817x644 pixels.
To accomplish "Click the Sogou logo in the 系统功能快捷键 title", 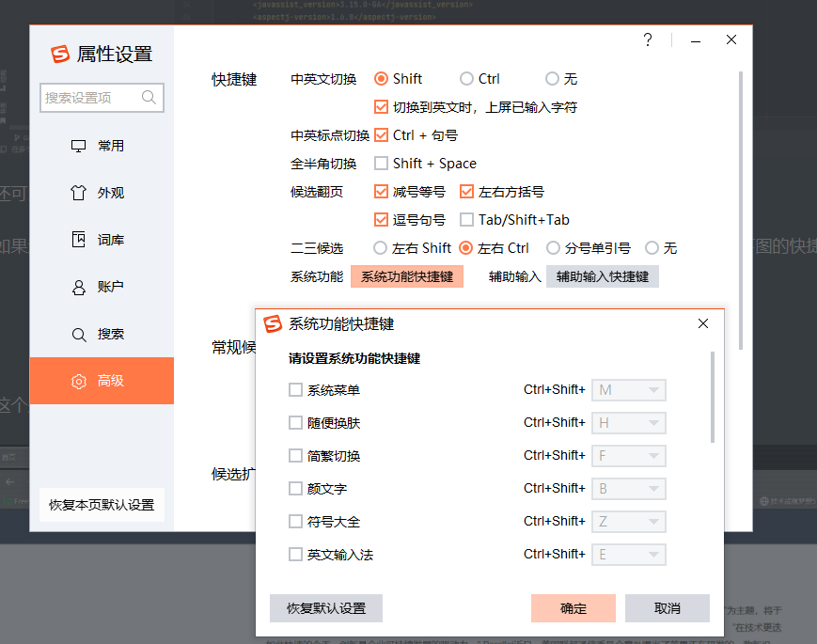I will point(273,323).
